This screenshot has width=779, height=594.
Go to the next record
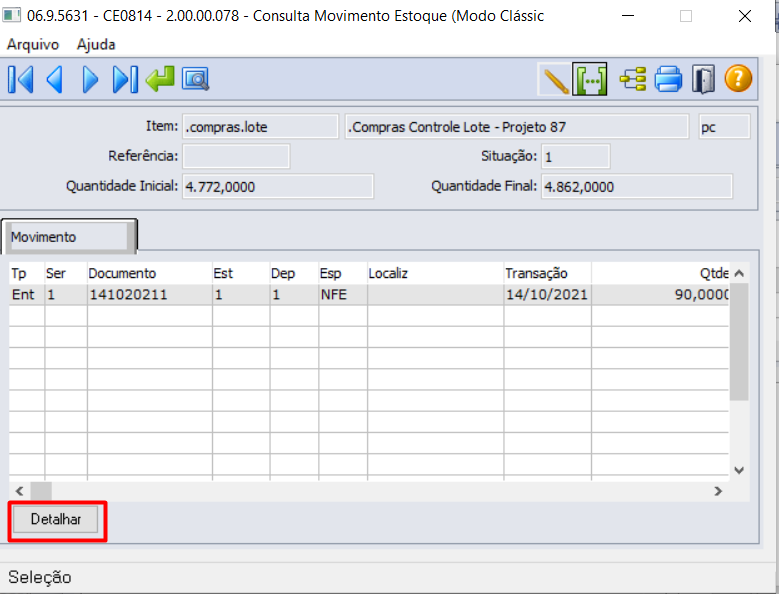(90, 79)
